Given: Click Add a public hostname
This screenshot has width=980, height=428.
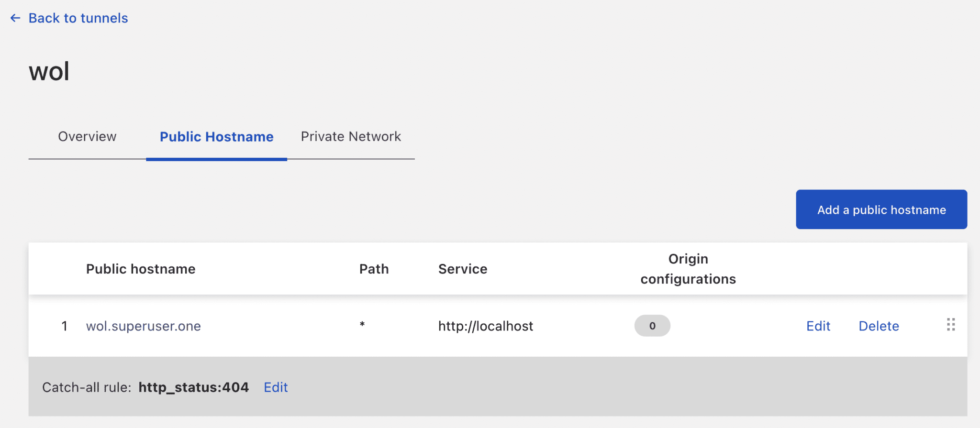Looking at the screenshot, I should tap(881, 209).
